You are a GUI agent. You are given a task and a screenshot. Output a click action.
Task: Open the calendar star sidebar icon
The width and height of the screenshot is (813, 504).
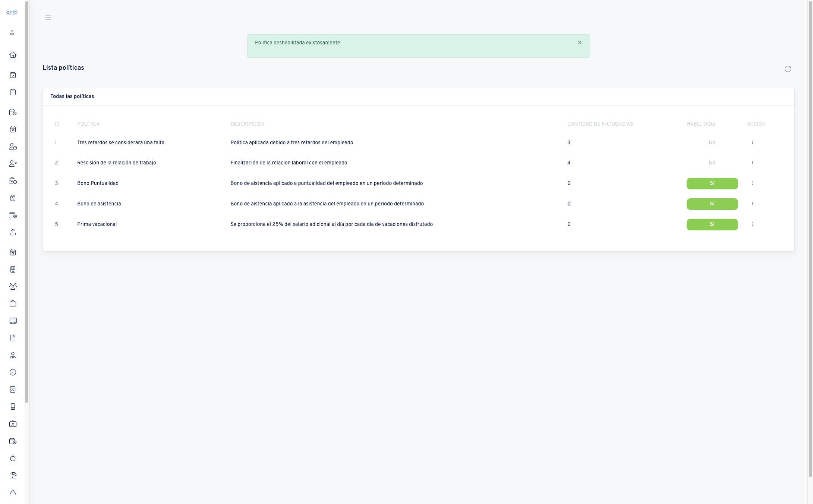(13, 252)
